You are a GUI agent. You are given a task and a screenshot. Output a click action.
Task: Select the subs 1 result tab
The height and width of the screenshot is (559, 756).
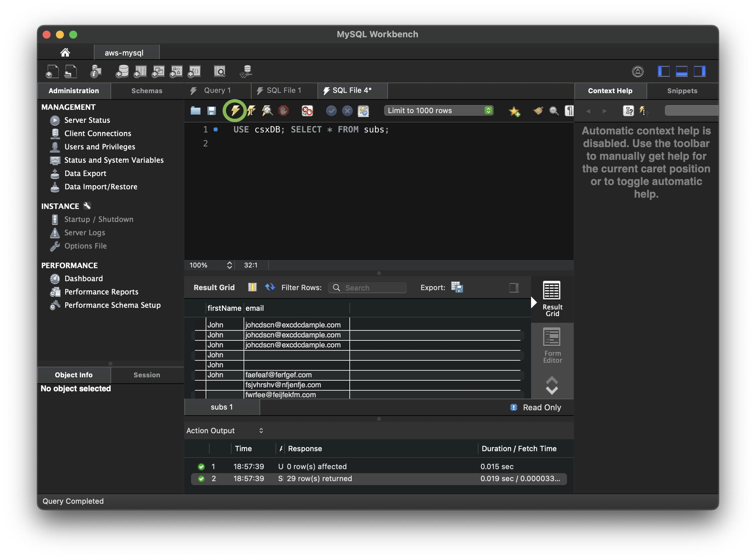tap(222, 407)
